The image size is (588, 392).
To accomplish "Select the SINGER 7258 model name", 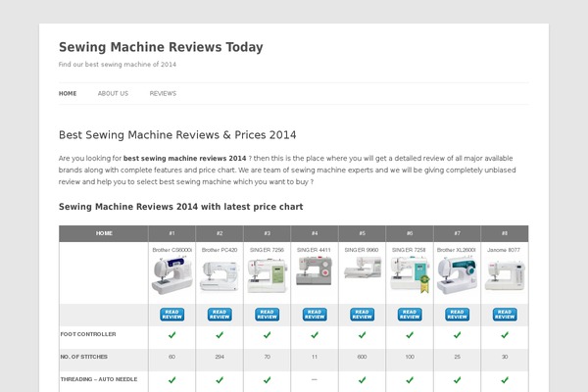I will (409, 250).
